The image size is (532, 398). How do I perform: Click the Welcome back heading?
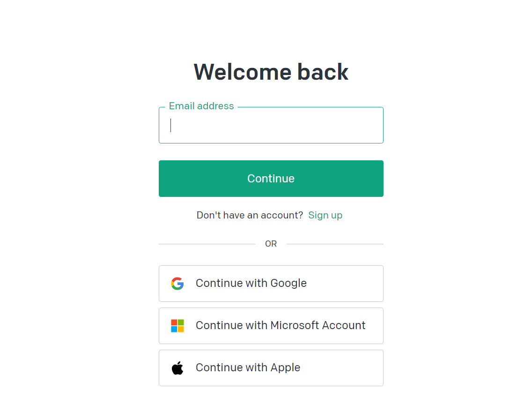271,72
